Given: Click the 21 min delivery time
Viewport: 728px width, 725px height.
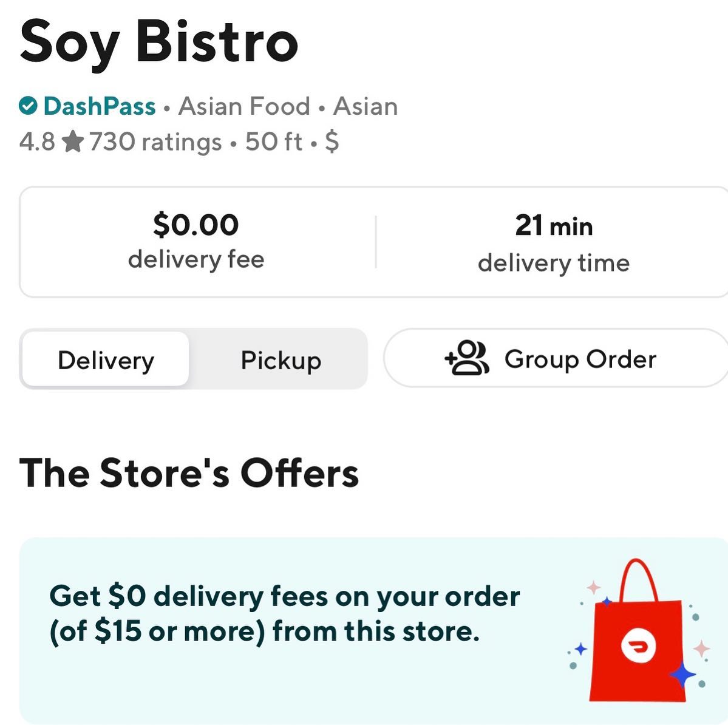Looking at the screenshot, I should click(x=553, y=242).
